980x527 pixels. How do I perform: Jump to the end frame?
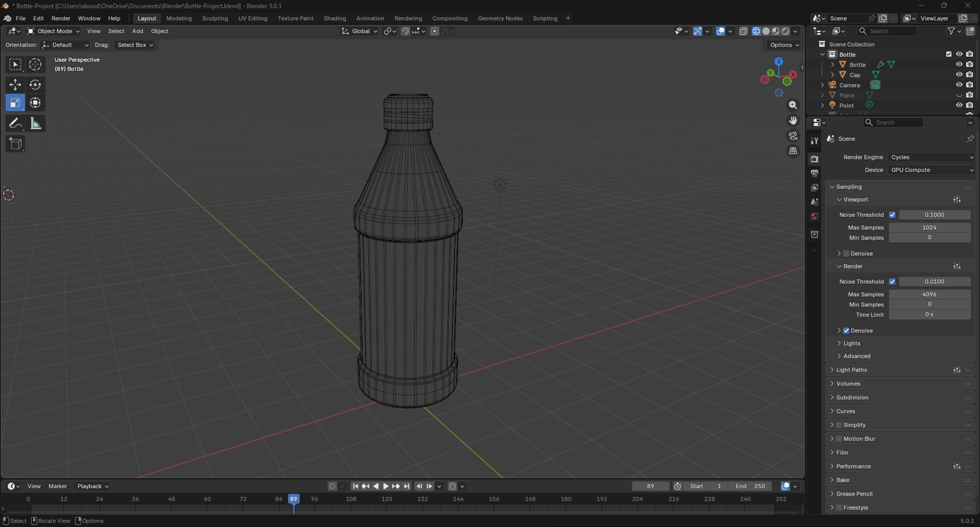tap(406, 486)
